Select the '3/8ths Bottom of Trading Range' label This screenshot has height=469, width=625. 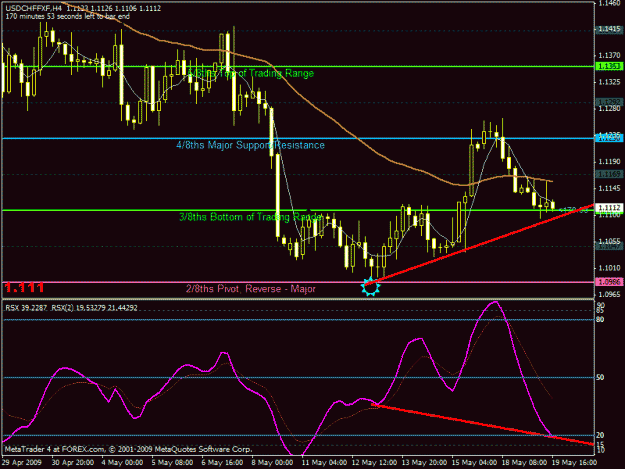pos(250,217)
